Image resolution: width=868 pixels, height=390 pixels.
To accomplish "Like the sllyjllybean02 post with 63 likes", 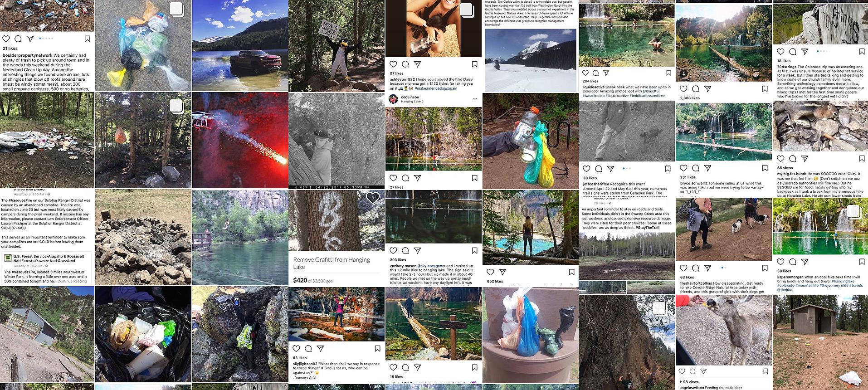I will point(296,349).
